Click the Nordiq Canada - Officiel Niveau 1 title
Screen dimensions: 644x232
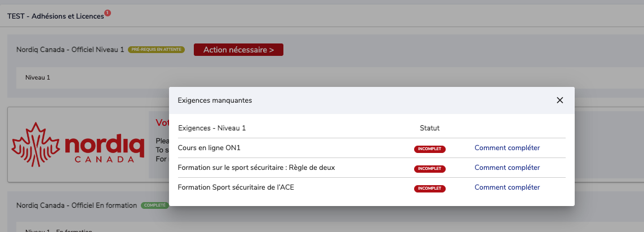(x=70, y=50)
